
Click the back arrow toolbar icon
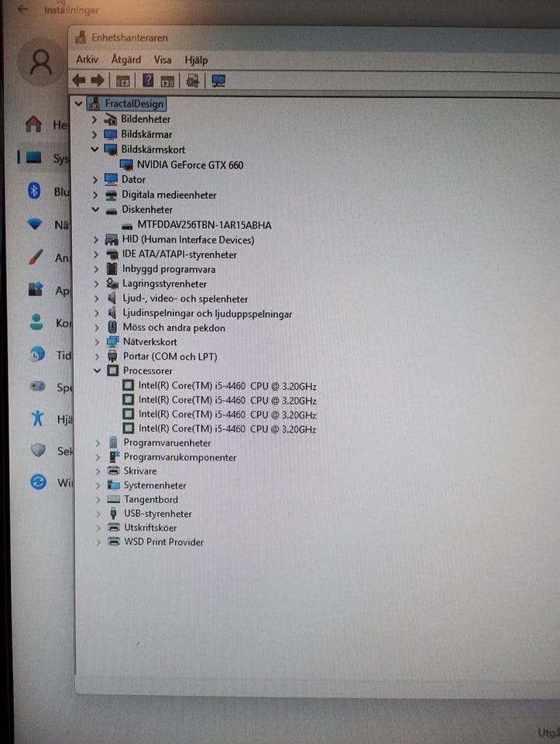[x=79, y=81]
